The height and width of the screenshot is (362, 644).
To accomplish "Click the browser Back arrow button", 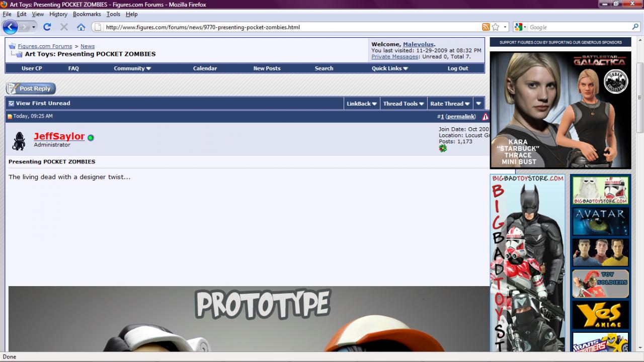I will pyautogui.click(x=11, y=27).
